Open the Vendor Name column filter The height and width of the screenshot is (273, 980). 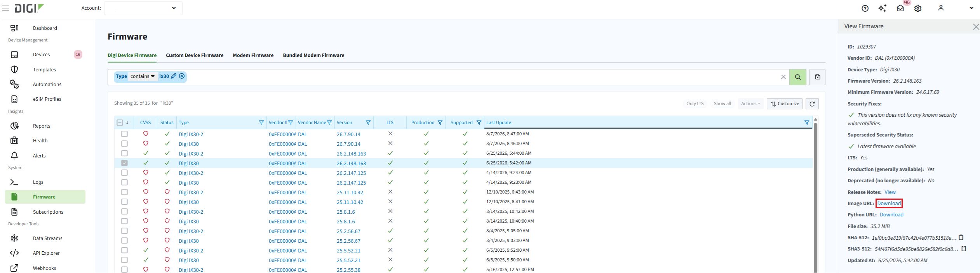coord(329,123)
